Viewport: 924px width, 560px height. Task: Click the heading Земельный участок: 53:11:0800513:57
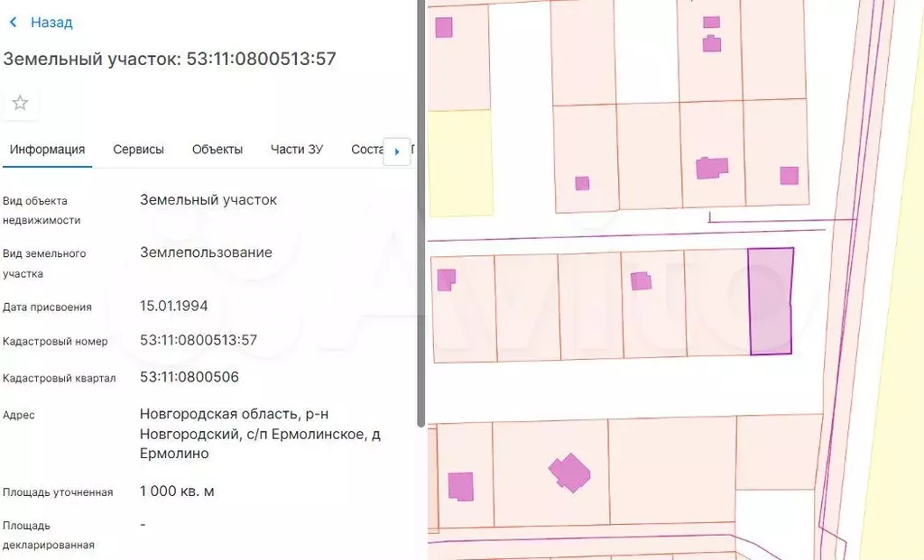170,59
